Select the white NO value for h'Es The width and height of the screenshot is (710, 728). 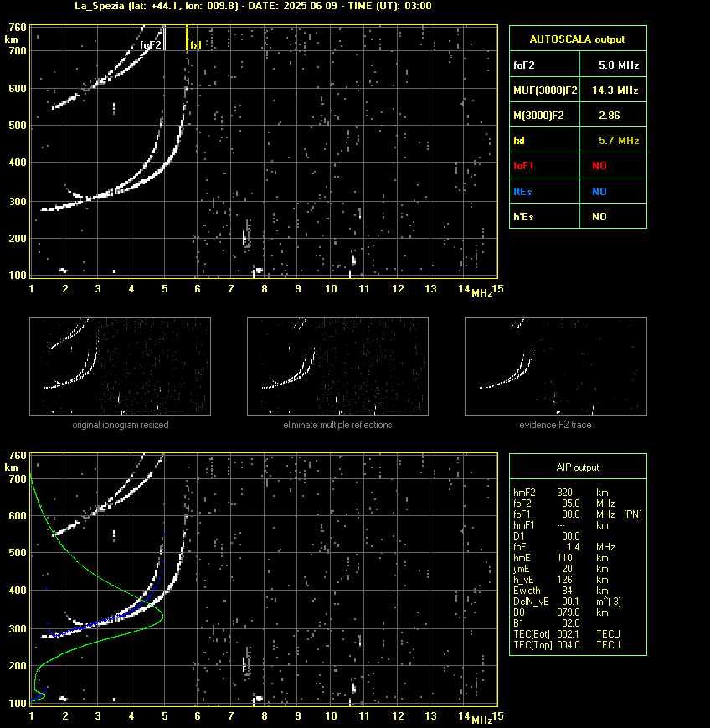(x=599, y=216)
